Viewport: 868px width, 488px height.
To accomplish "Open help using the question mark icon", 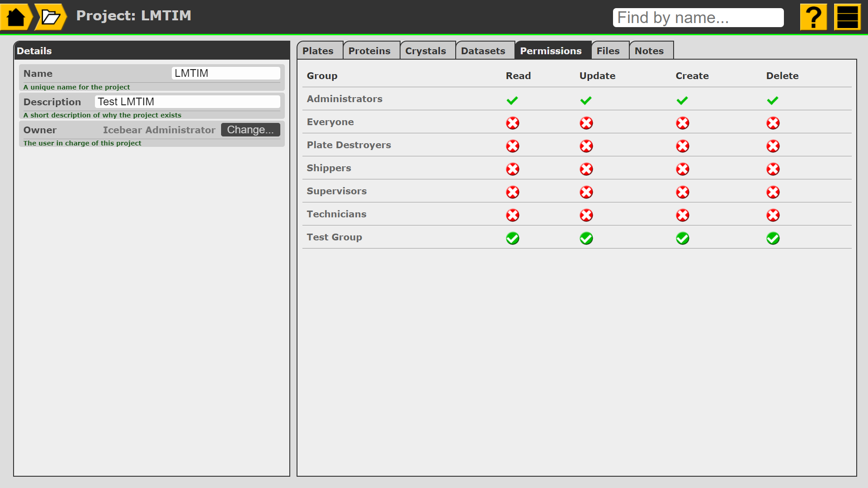I will coord(813,17).
